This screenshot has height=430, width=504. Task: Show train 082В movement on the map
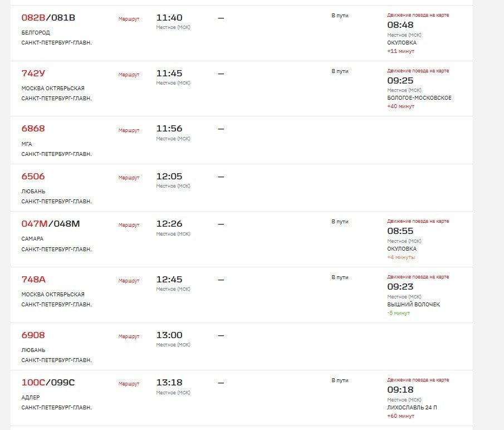418,15
